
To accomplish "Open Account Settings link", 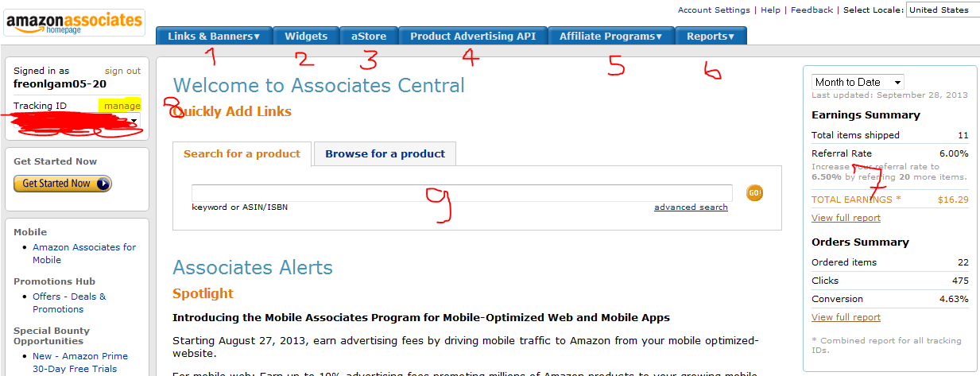I will [713, 10].
